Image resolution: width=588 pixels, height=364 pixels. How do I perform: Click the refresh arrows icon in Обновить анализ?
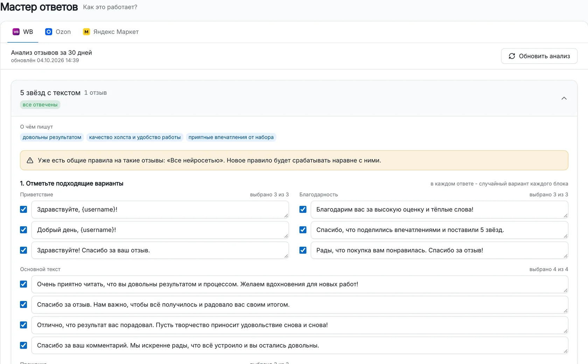tap(512, 56)
